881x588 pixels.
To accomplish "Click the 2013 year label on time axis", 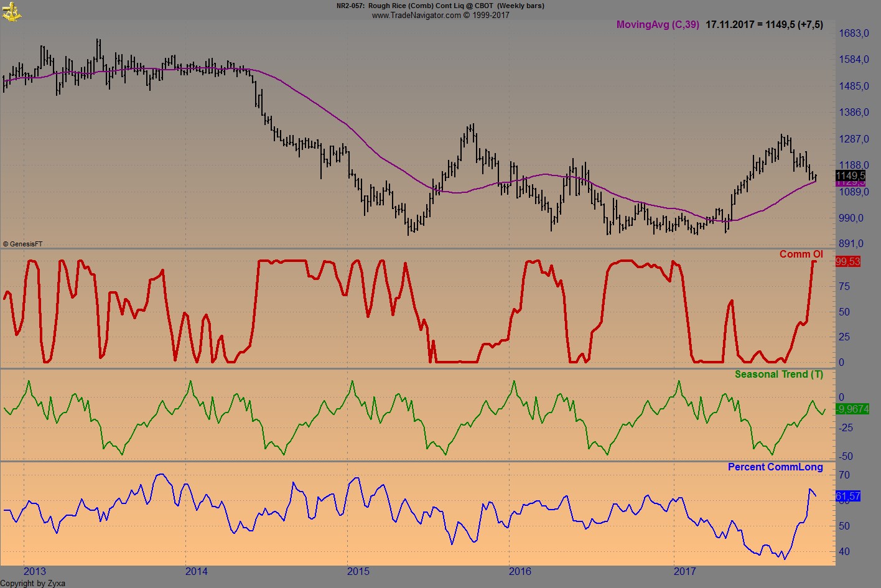I will click(35, 571).
